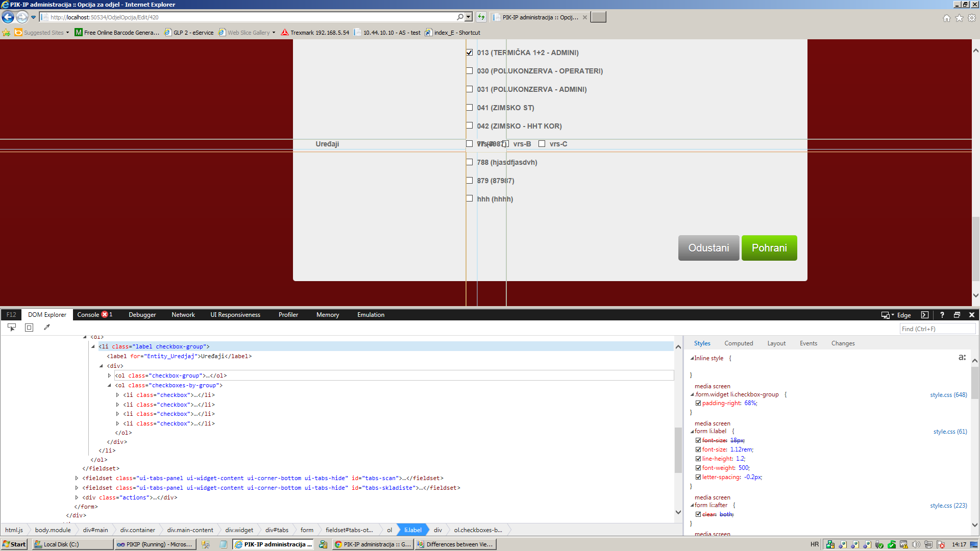Switch to the Network tab

coord(183,315)
